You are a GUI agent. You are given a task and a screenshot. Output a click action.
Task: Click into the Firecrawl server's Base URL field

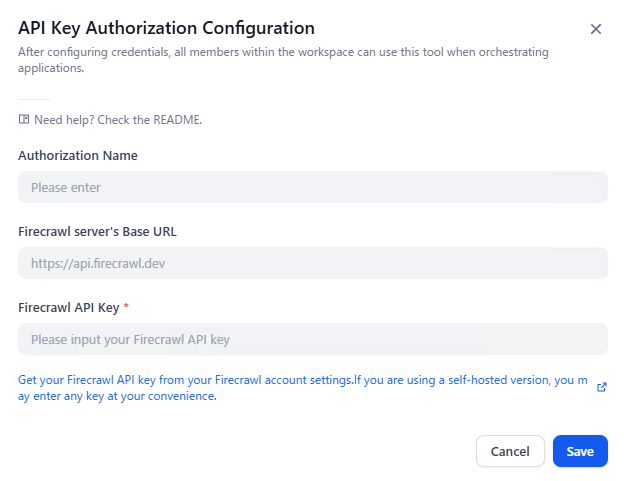pos(312,263)
